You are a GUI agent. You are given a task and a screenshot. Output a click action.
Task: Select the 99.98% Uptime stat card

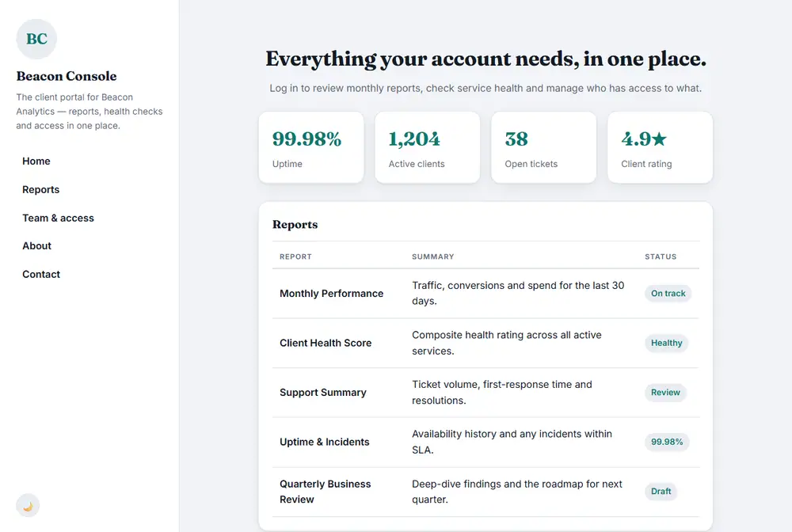click(311, 147)
